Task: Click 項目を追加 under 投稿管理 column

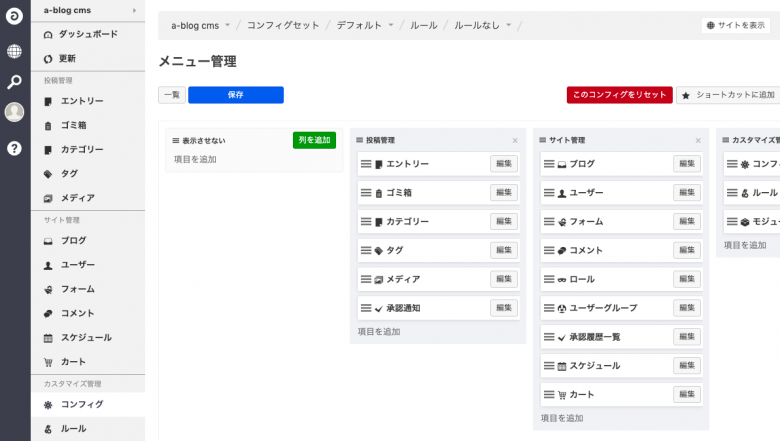Action: point(379,331)
